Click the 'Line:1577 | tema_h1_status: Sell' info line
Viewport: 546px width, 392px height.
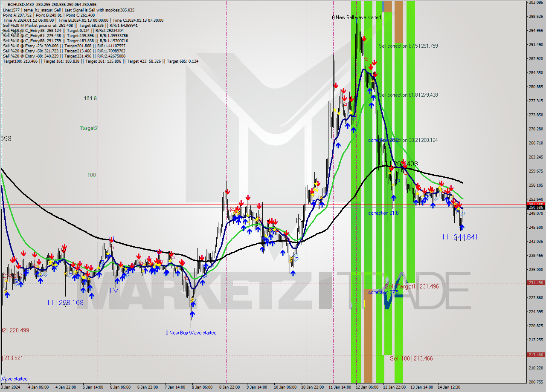68,10
